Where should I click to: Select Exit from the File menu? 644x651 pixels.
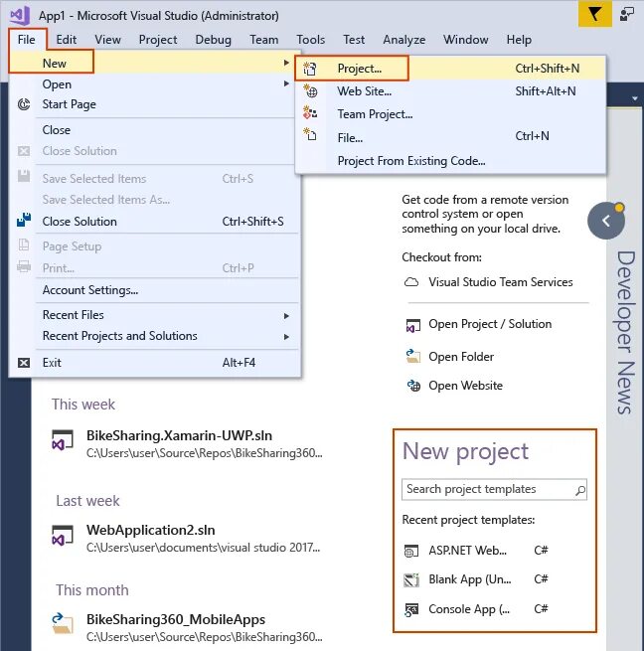coord(155,363)
